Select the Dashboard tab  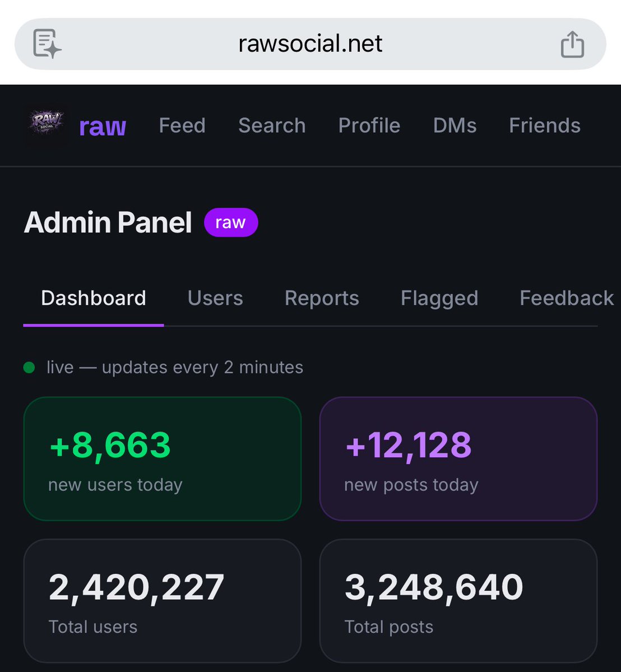pos(94,298)
